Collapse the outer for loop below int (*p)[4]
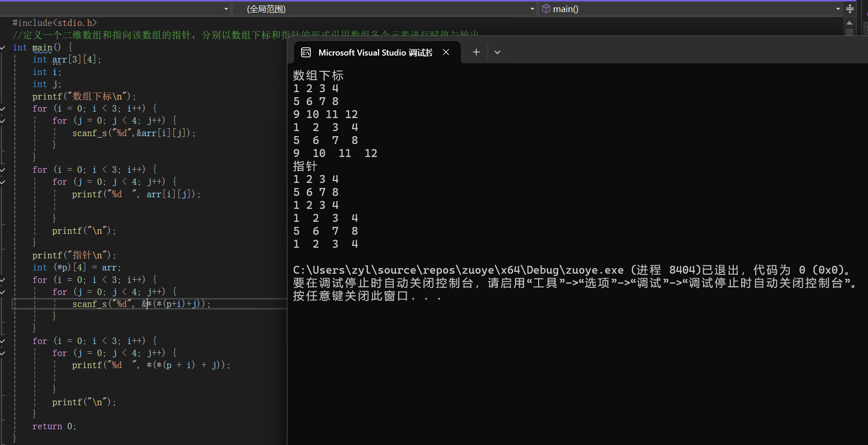868x445 pixels. (x=3, y=280)
